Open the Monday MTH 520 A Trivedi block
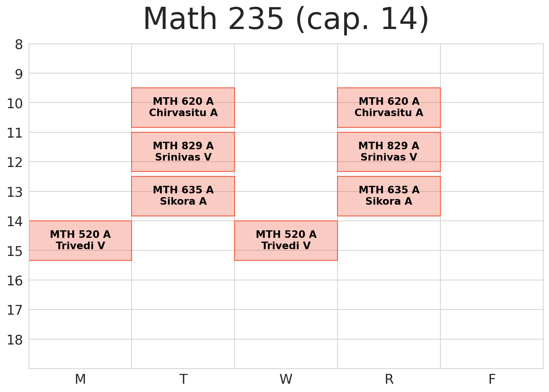Screen dimensions: 549x392 coord(80,240)
